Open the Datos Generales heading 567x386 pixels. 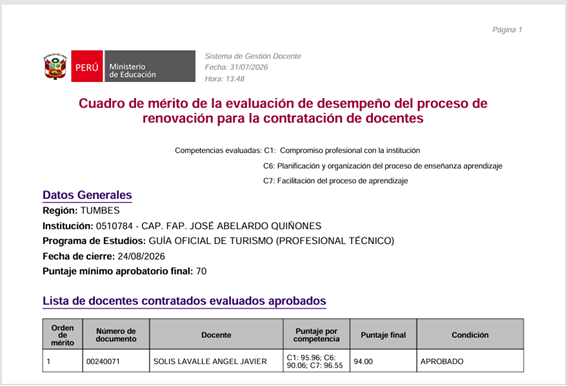point(87,195)
